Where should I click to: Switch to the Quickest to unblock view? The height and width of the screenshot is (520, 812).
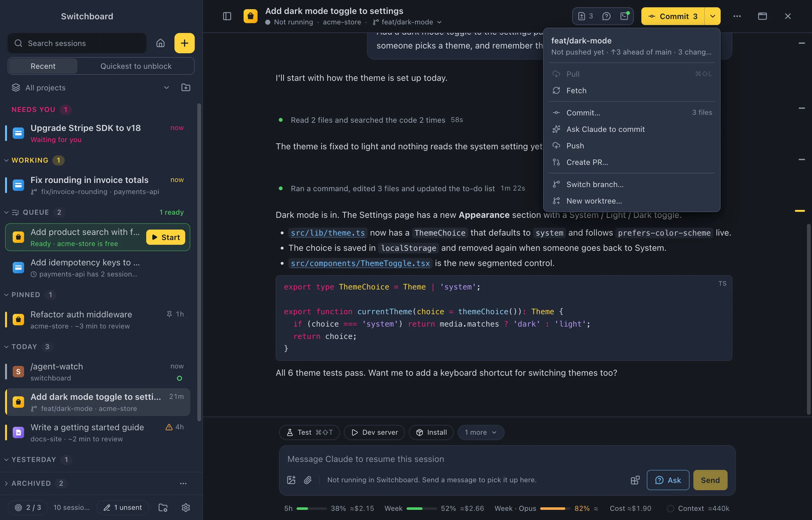tap(136, 66)
